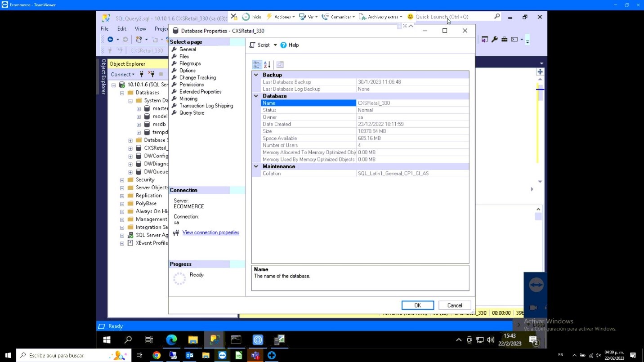Click the Property Pages icon in properties grid
This screenshot has height=362, width=644.
(280, 65)
